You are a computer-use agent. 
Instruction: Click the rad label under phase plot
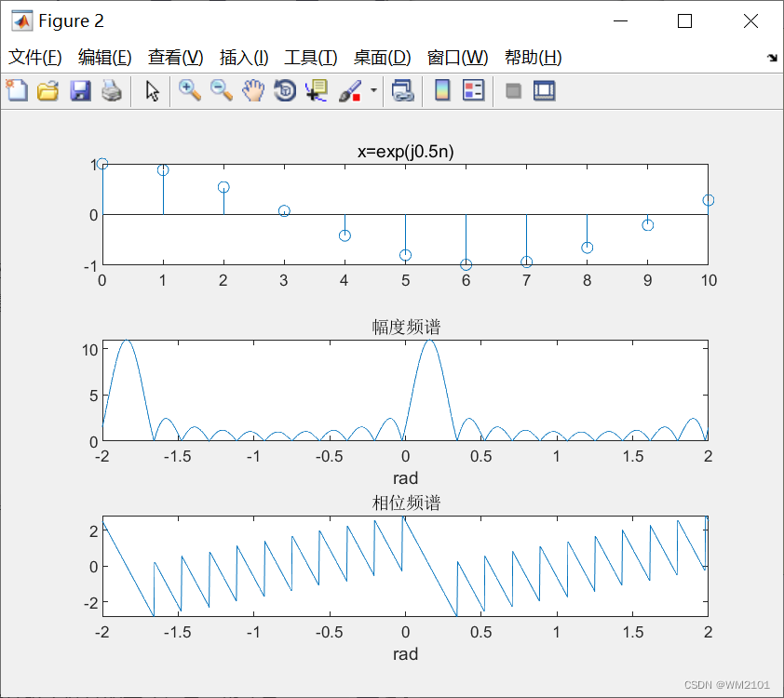(x=405, y=654)
